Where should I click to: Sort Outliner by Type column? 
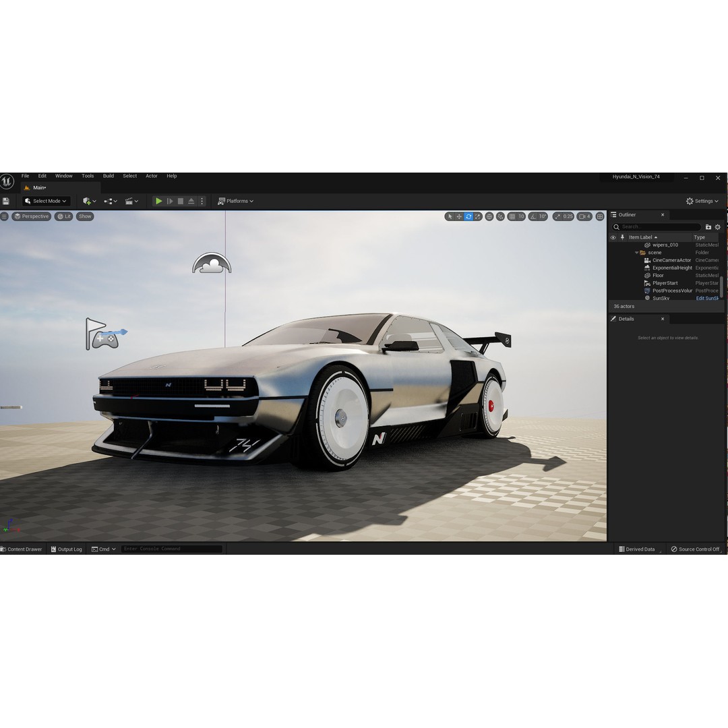pos(699,237)
